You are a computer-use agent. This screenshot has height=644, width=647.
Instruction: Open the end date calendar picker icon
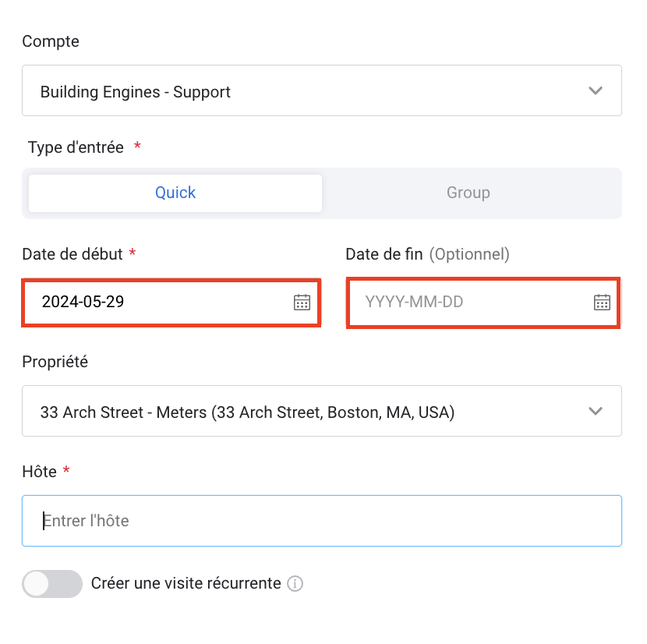(x=602, y=303)
